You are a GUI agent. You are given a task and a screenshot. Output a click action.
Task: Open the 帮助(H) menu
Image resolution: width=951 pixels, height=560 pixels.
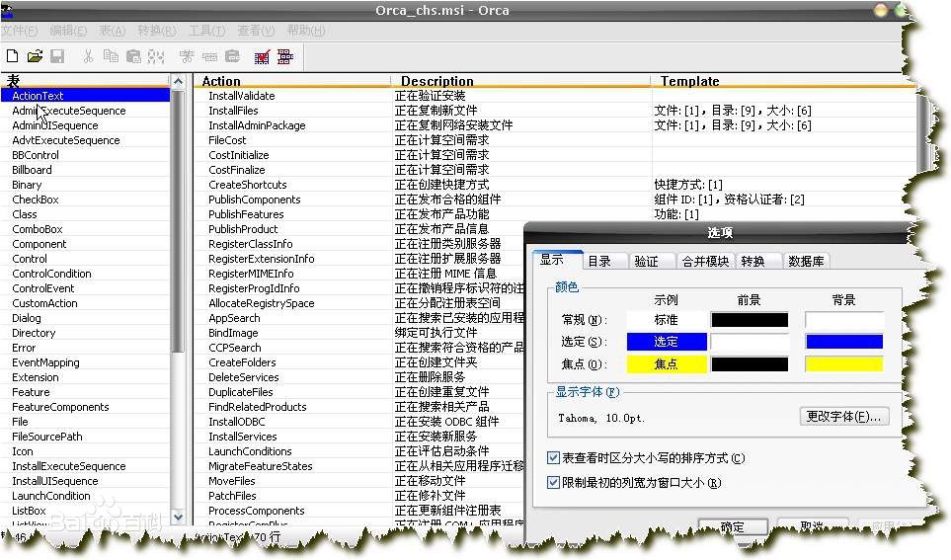(x=306, y=31)
